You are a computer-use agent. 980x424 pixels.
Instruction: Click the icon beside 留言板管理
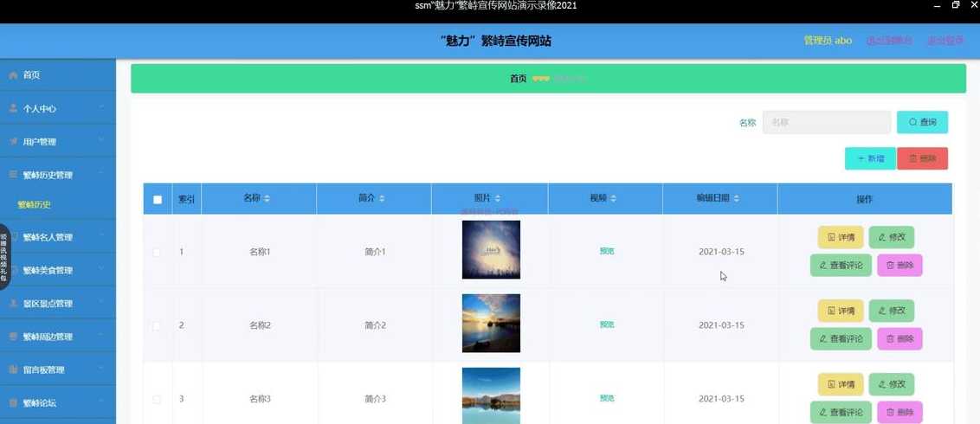13,369
